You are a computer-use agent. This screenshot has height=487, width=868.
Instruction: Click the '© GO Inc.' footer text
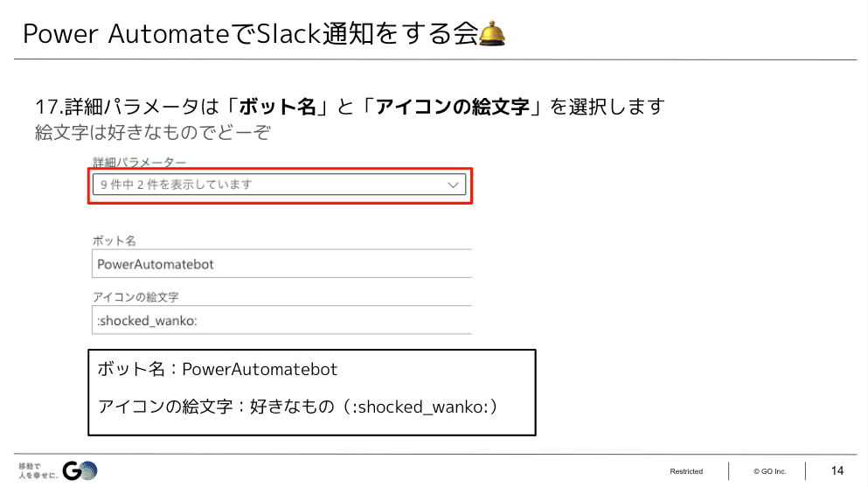pos(769,471)
